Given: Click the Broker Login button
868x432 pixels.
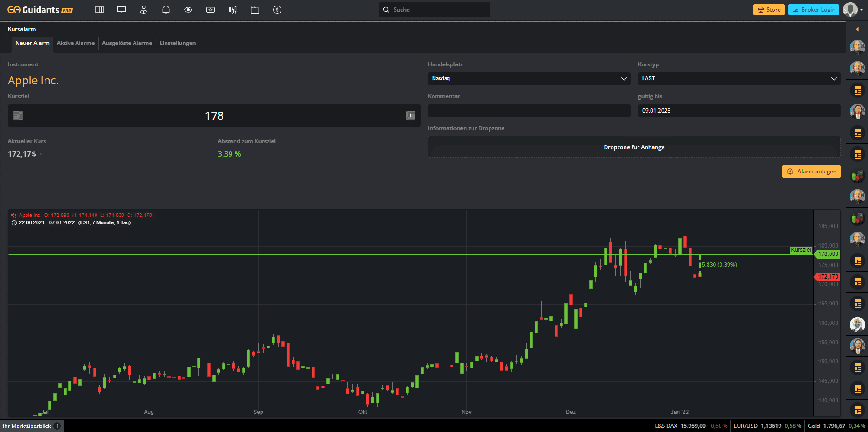Looking at the screenshot, I should coord(814,10).
